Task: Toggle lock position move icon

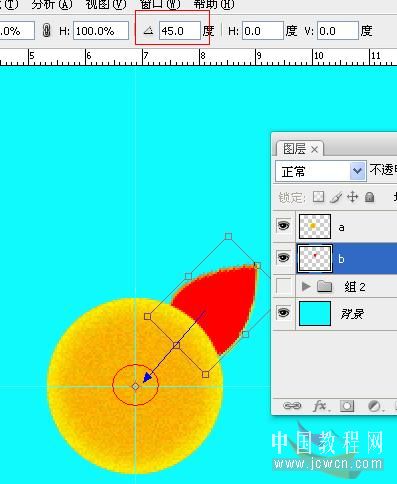Action: click(353, 197)
